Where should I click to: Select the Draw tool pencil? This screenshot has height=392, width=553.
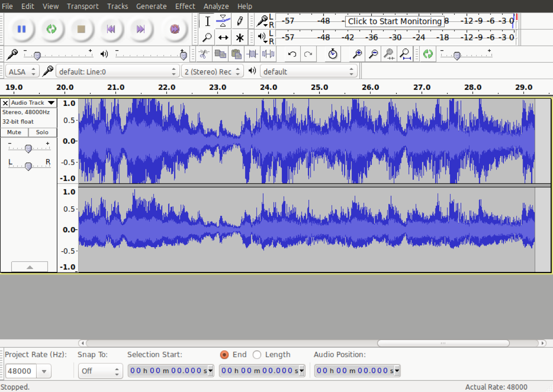239,21
